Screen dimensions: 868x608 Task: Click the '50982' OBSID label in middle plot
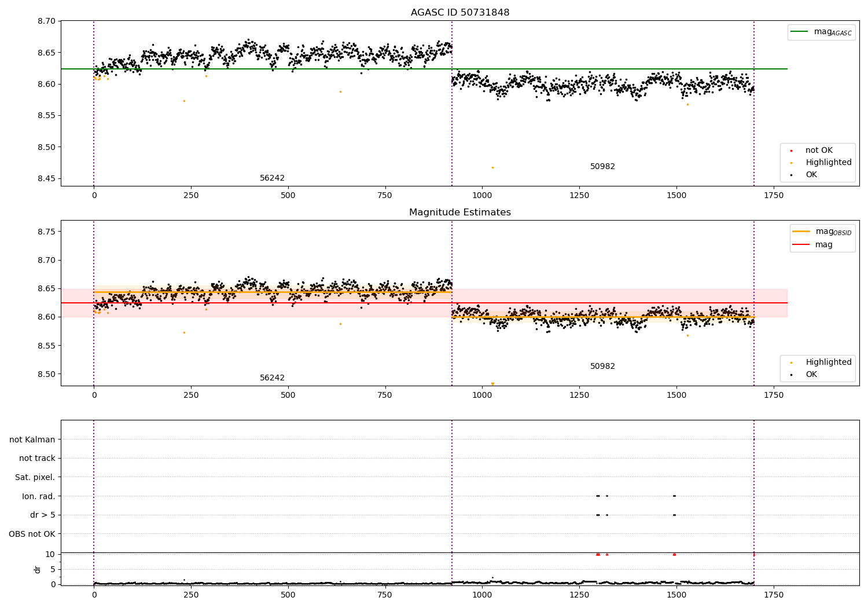point(602,367)
